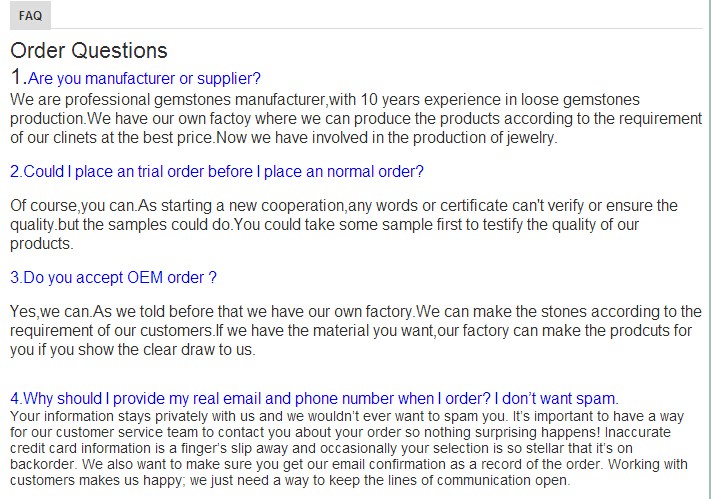Image resolution: width=711 pixels, height=499 pixels.
Task: Click the trial order question link
Action: click(217, 171)
